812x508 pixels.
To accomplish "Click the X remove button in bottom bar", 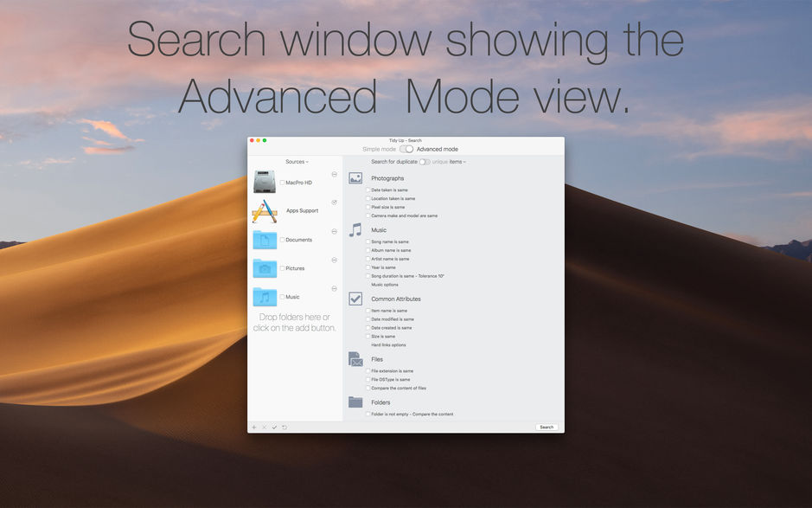I will [264, 428].
